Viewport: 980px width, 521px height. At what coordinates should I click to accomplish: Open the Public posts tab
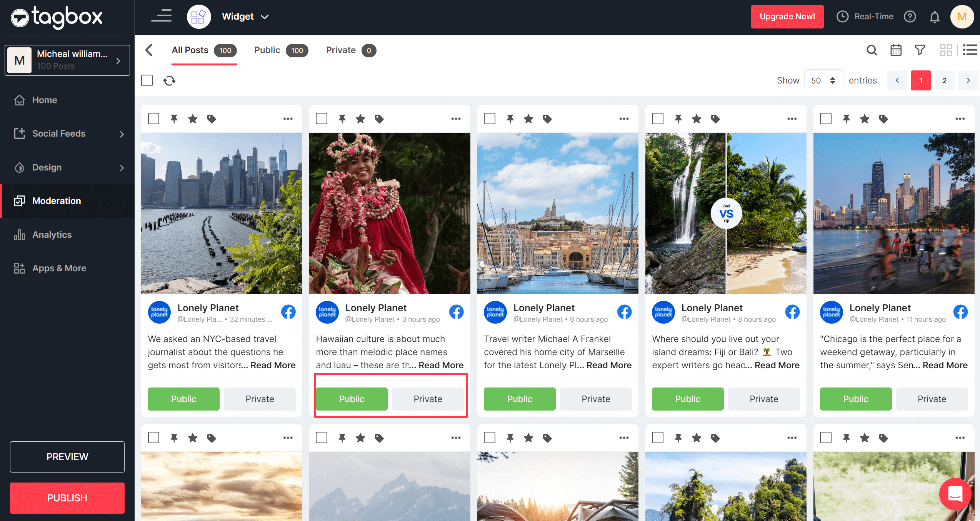click(267, 50)
